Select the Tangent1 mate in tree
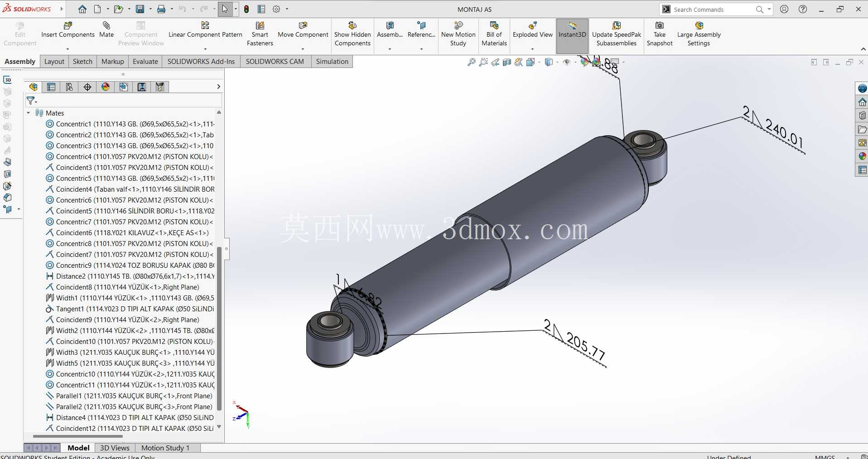The width and height of the screenshot is (868, 459). pyautogui.click(x=130, y=309)
